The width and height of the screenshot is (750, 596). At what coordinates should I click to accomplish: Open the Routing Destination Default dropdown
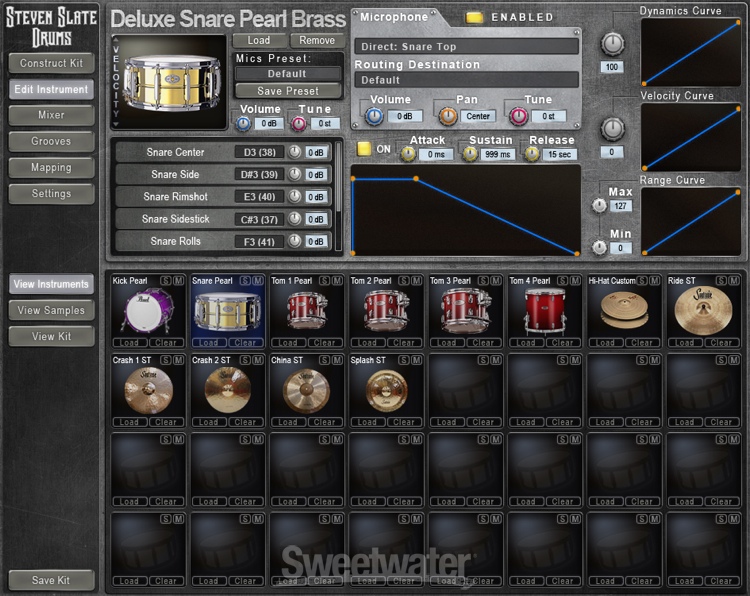click(466, 80)
